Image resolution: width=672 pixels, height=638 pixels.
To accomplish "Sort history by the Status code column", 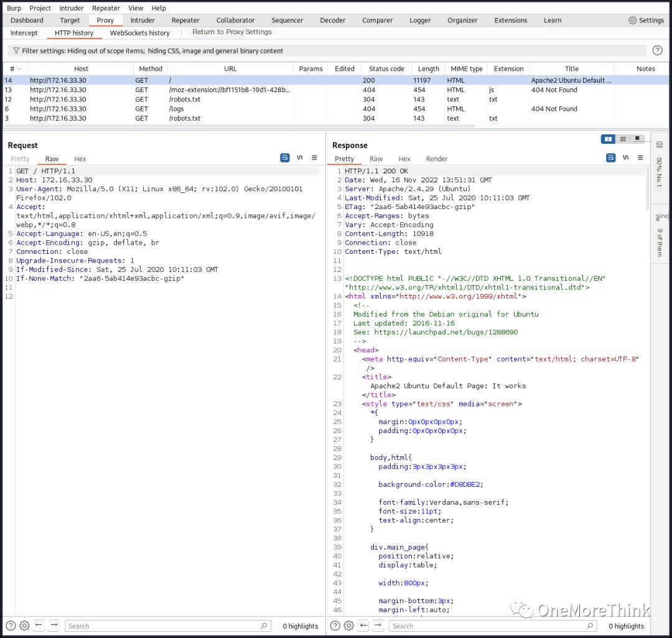I will click(386, 68).
